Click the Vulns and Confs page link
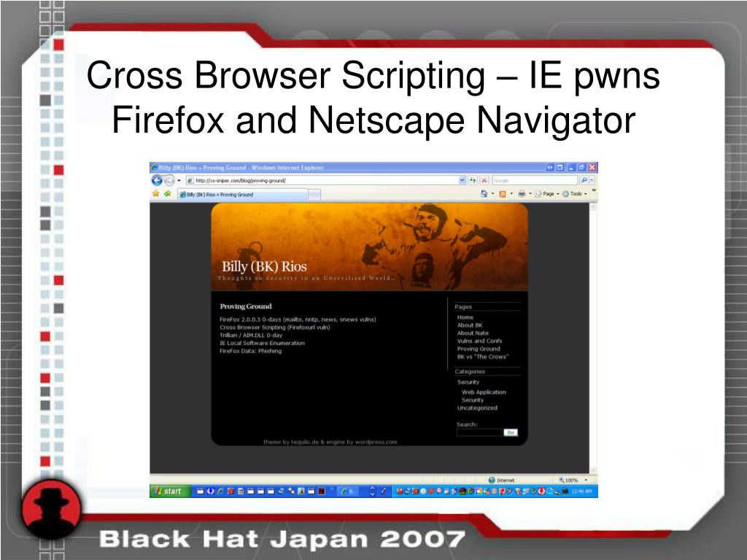The width and height of the screenshot is (747, 560). coord(480,341)
